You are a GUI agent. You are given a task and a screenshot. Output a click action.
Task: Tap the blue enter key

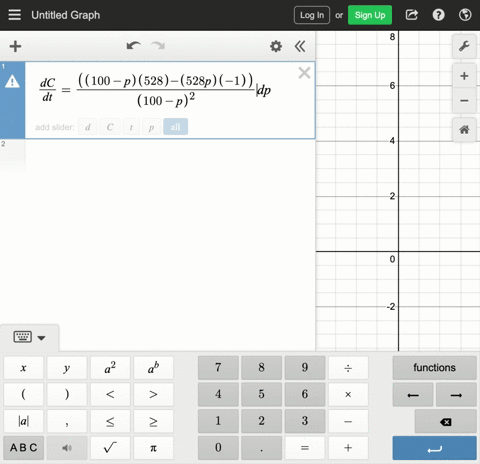[x=434, y=448]
